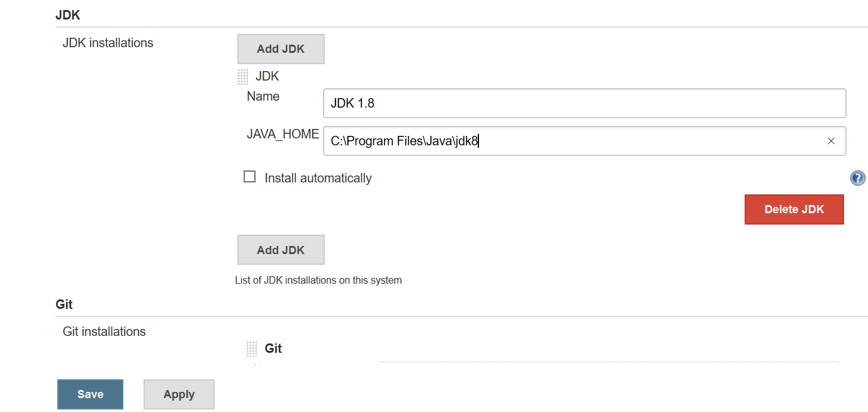Apply the changes without leaving
868x412 pixels.
point(179,394)
